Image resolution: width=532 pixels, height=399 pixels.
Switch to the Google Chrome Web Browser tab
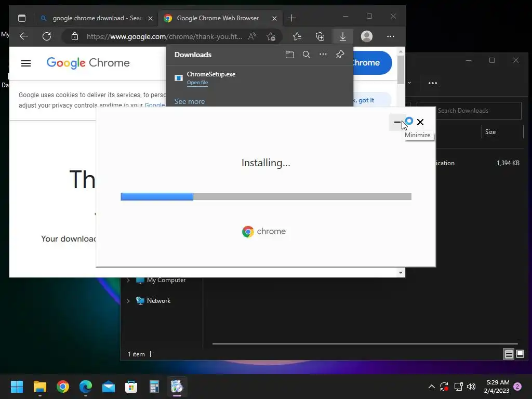point(217,18)
